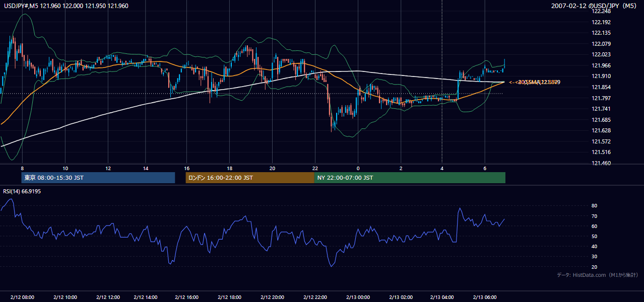The width and height of the screenshot is (644, 302).
Task: Click the 2/13 06:00 date label
Action: 485,297
